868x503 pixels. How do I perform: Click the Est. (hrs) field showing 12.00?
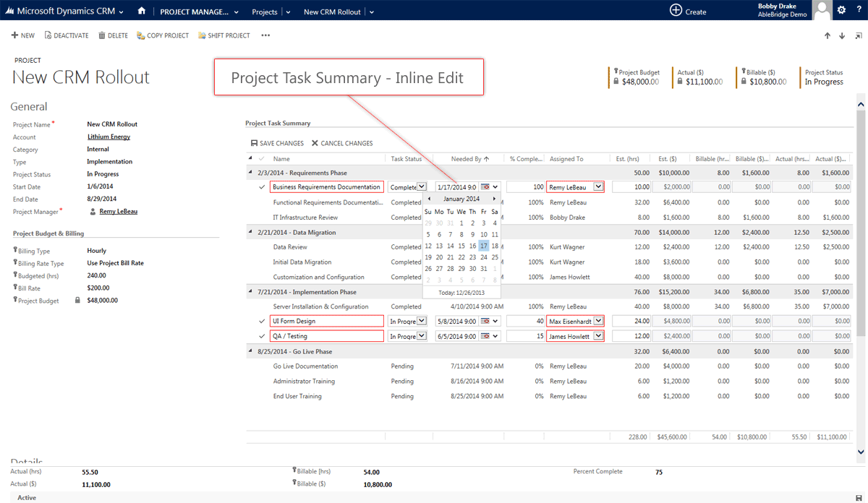(632, 336)
